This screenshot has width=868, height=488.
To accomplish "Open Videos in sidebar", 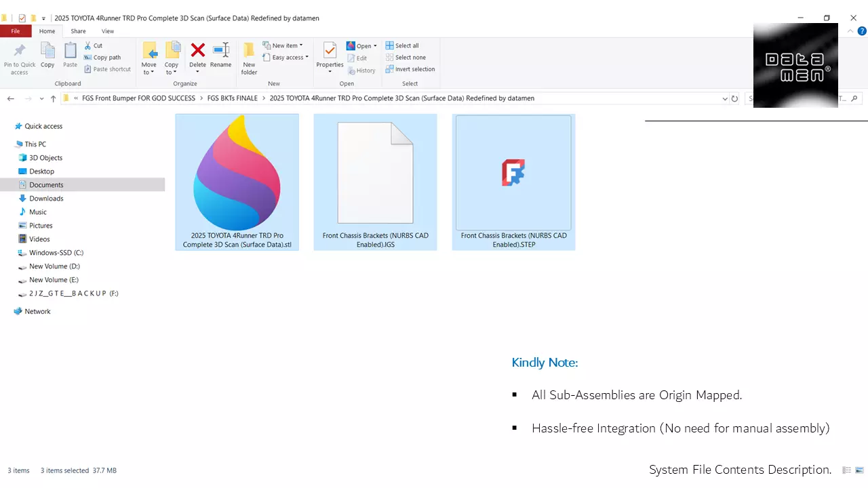I will (x=39, y=239).
